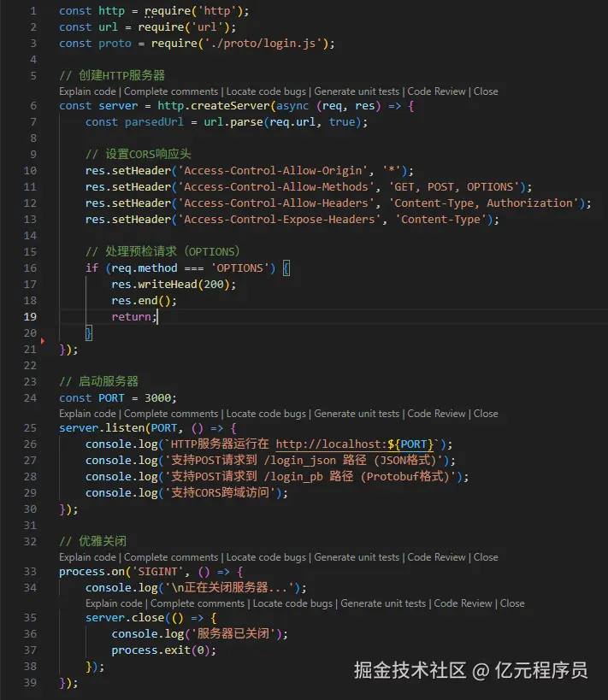The width and height of the screenshot is (608, 700).
Task: Click the red gutter marker beside line 21
Action: [x=43, y=341]
